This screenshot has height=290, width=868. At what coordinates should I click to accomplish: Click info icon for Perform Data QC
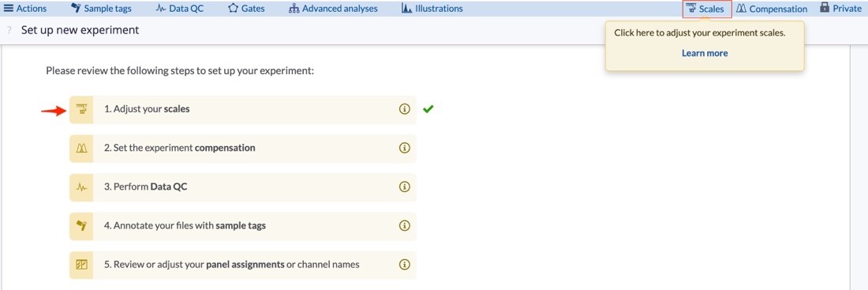pos(404,186)
